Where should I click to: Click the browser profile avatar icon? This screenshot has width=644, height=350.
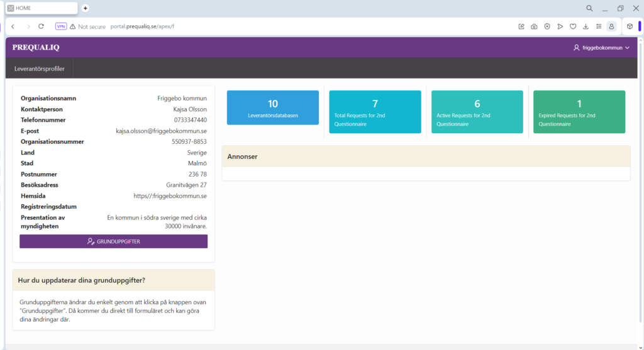[x=611, y=26]
